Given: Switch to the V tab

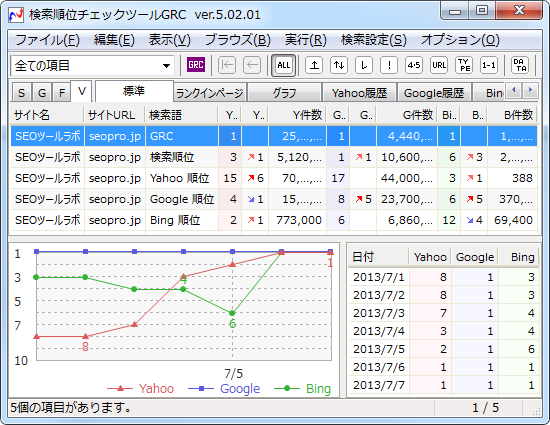Looking at the screenshot, I should (82, 92).
